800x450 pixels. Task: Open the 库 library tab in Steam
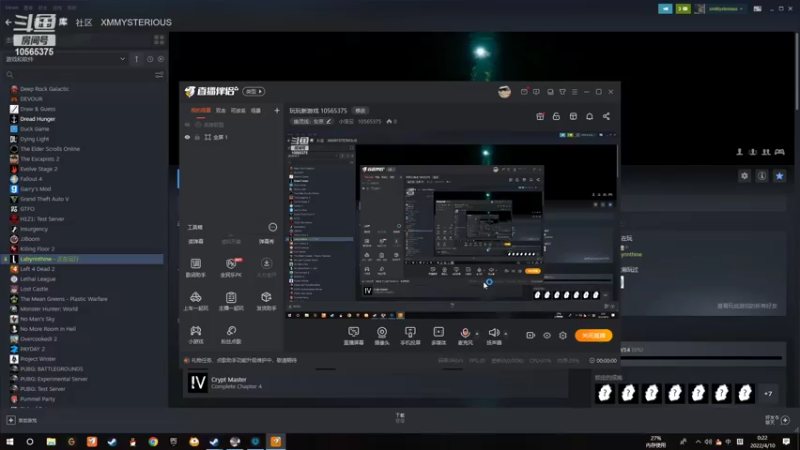(x=63, y=22)
